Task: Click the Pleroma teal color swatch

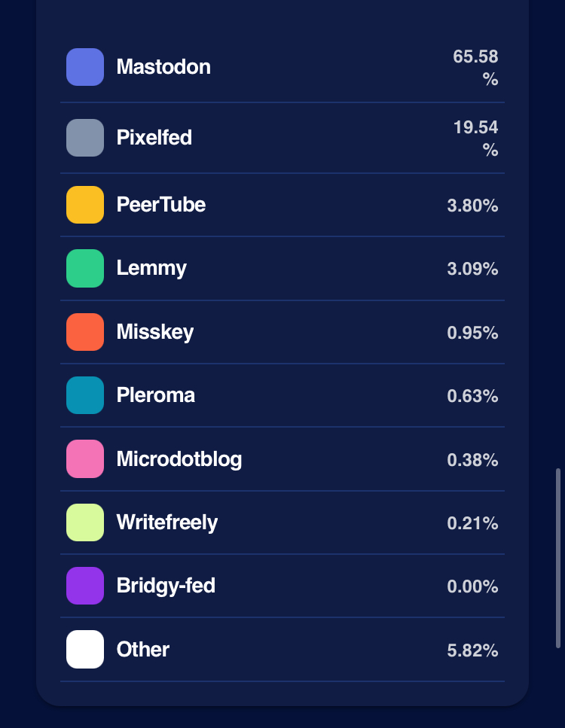Action: tap(85, 395)
